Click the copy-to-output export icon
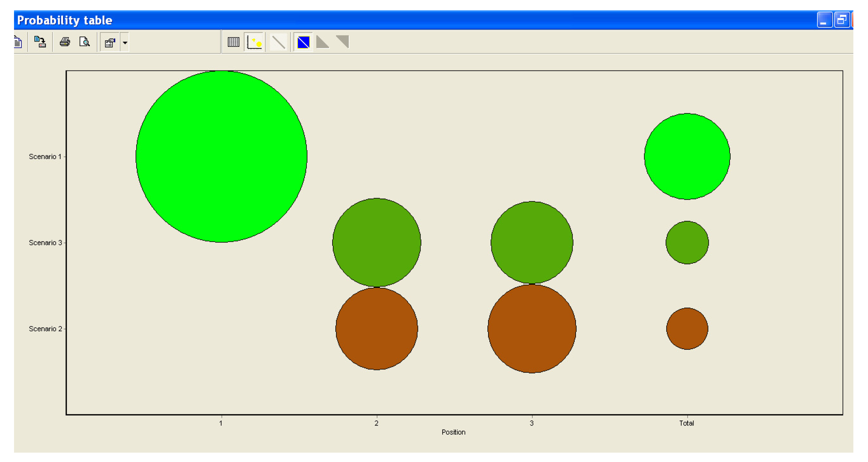Image resolution: width=868 pixels, height=462 pixels. 40,42
